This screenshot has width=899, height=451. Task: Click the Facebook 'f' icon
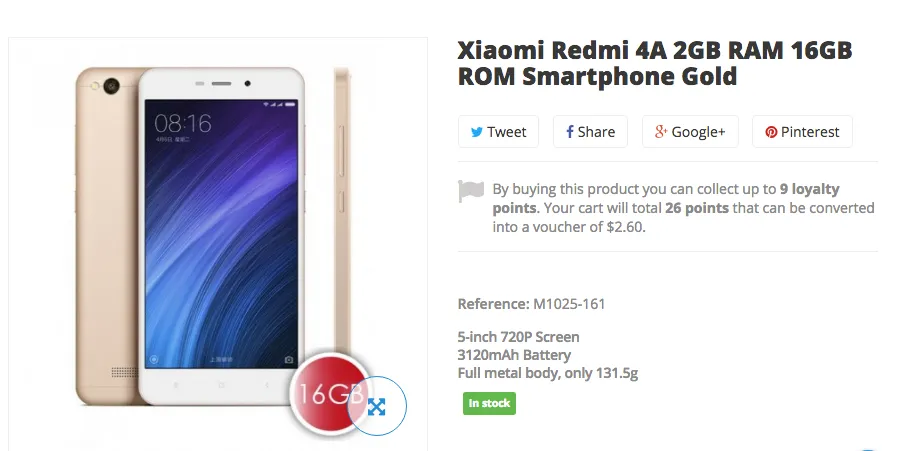(x=569, y=132)
